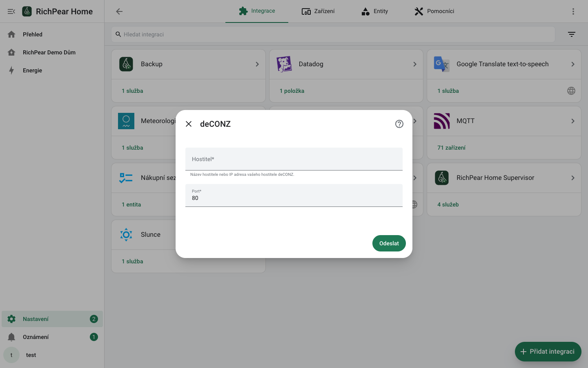Image resolution: width=588 pixels, height=368 pixels.
Task: Open the Slunce 1 služba link
Action: (x=132, y=261)
